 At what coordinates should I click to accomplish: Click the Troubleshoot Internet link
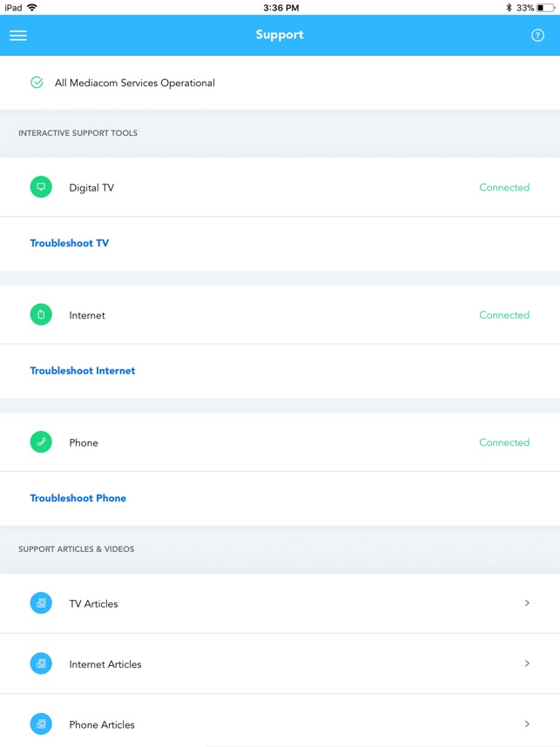tap(83, 371)
